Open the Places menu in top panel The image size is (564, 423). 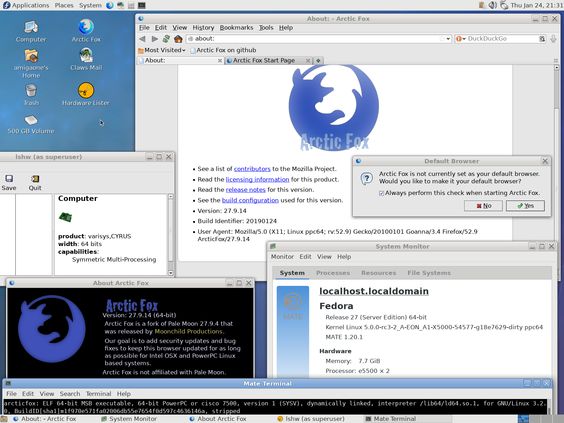(64, 5)
